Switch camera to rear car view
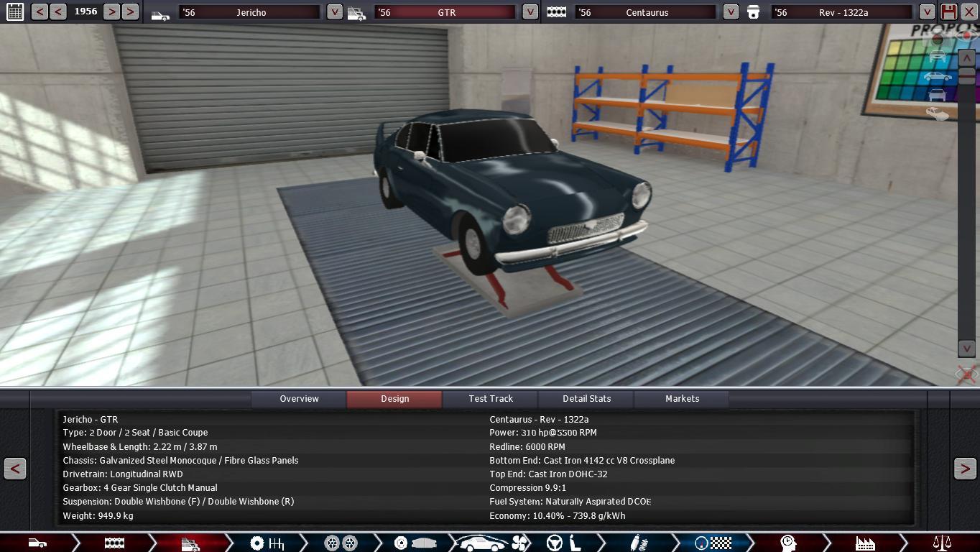980x552 pixels. click(x=938, y=95)
